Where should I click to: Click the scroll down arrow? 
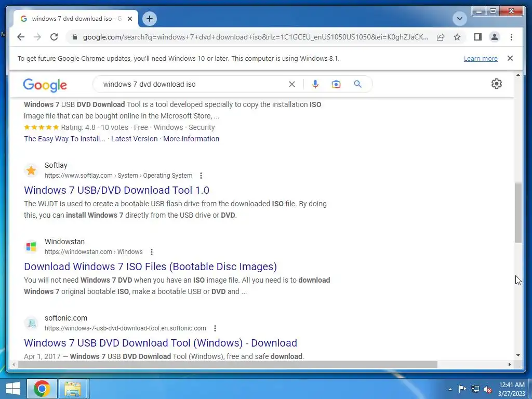518,355
